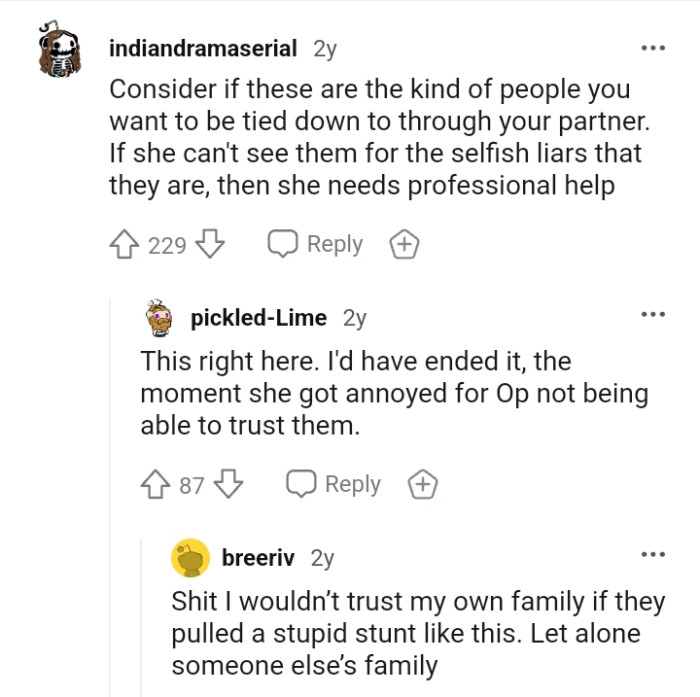
Task: Open more options for pickled-Lime's comment
Action: click(653, 314)
